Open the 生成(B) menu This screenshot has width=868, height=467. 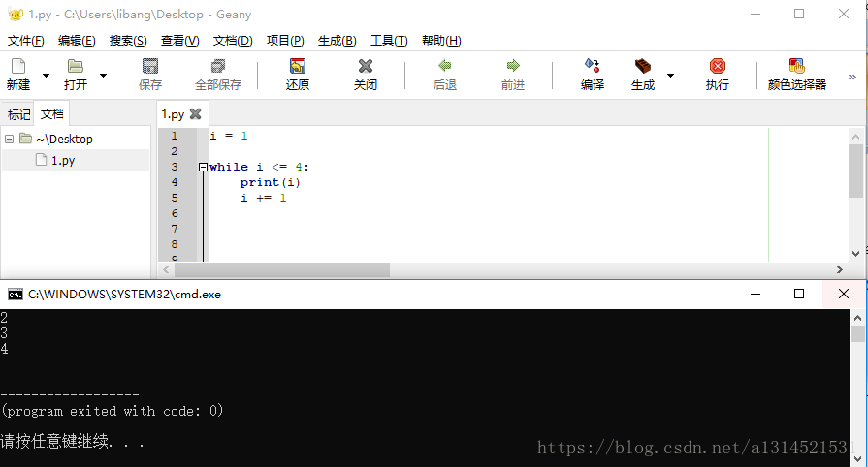[338, 41]
